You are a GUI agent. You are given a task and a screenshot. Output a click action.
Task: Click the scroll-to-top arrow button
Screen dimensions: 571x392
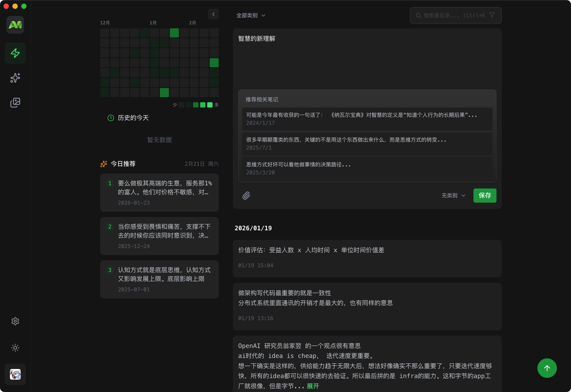[547, 368]
